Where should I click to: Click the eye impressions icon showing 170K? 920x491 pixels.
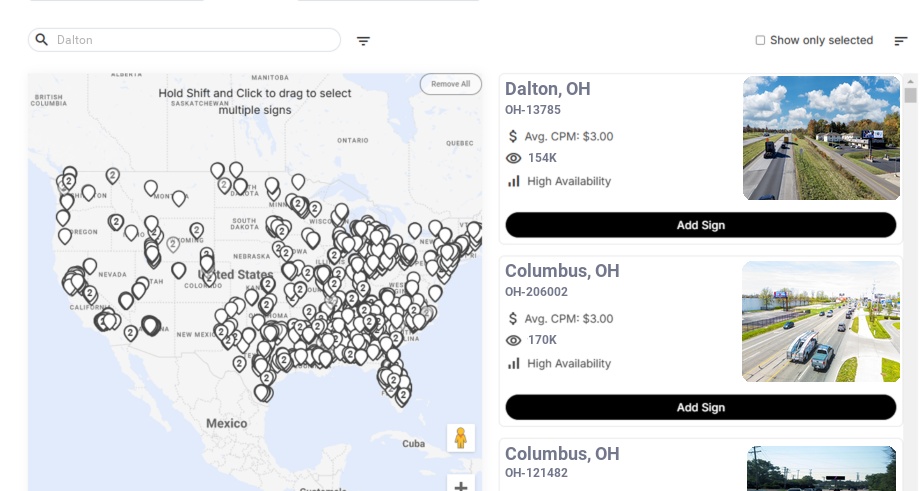[514, 340]
